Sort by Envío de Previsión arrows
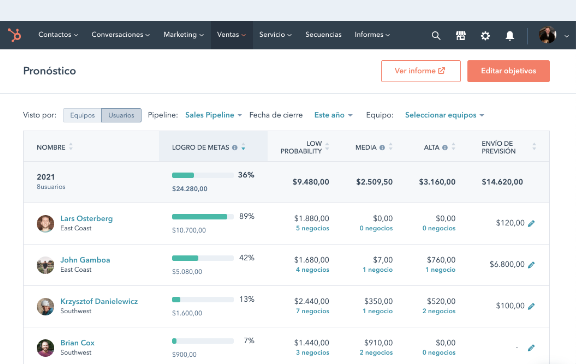Screen dimensions: 576x364 click(534, 147)
